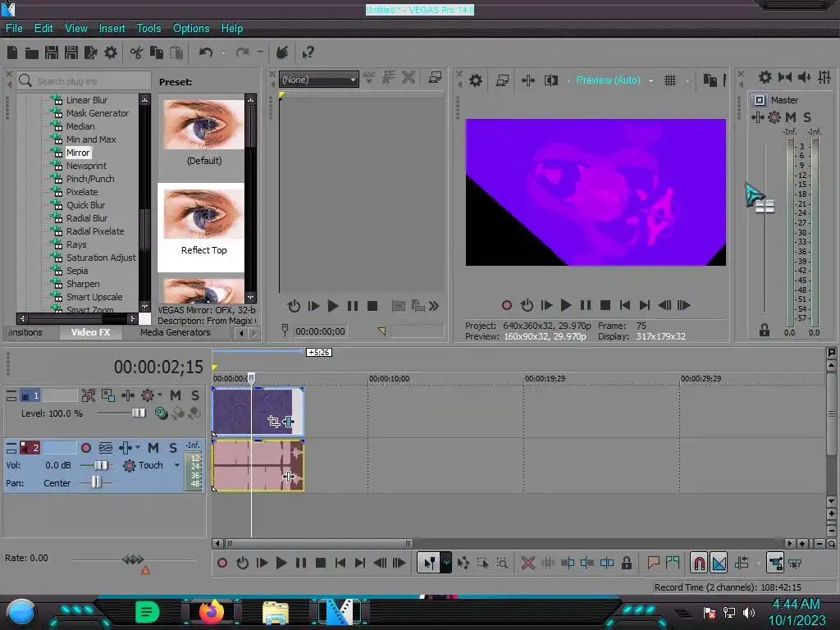Open Normal edit tool options dropdown
Screen dimensions: 840x630
pyautogui.click(x=446, y=563)
